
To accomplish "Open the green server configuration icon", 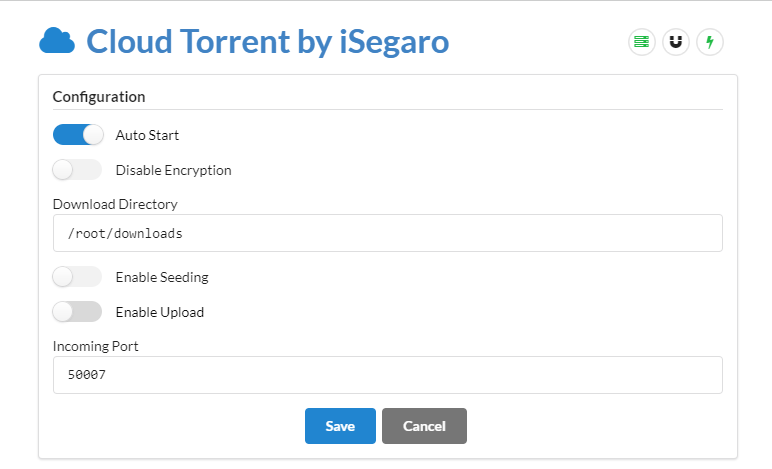I will (641, 42).
